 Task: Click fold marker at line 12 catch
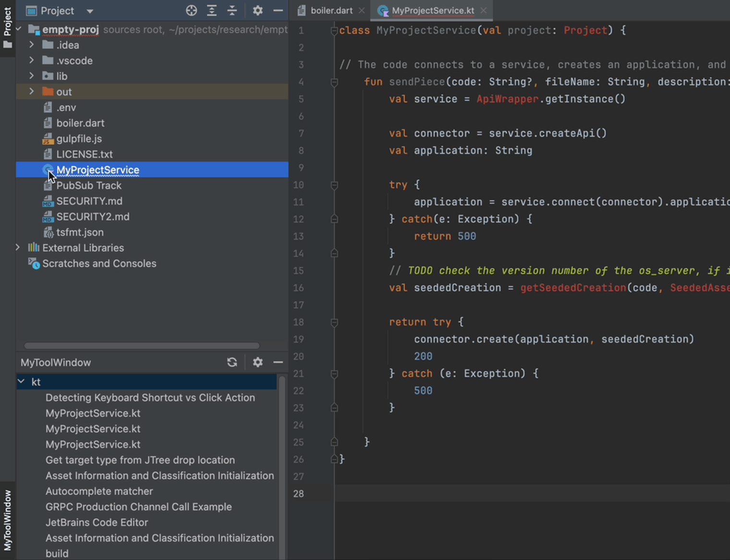[x=334, y=219]
